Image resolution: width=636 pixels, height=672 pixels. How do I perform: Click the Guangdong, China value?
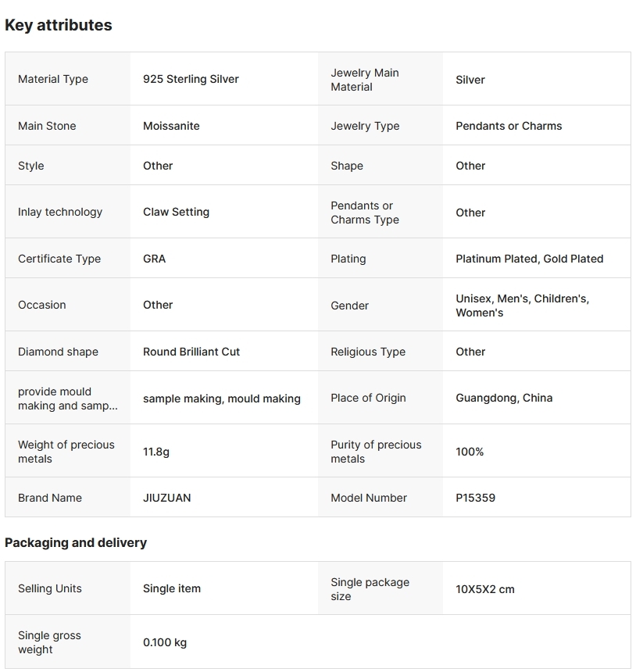[x=504, y=398]
